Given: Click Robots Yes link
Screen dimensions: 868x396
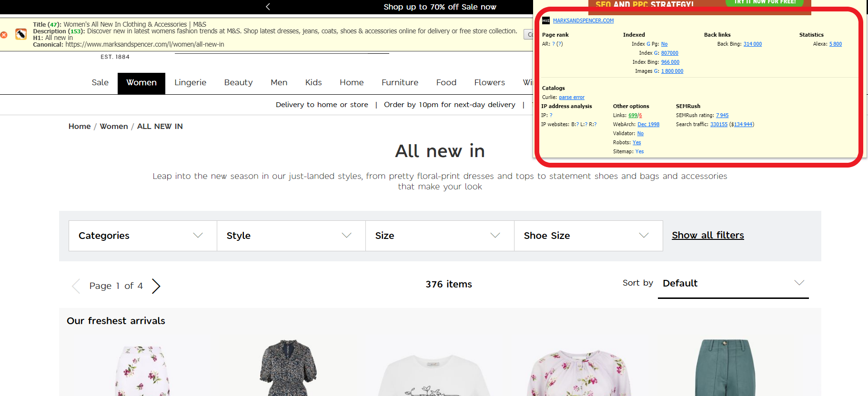Looking at the screenshot, I should pos(636,142).
